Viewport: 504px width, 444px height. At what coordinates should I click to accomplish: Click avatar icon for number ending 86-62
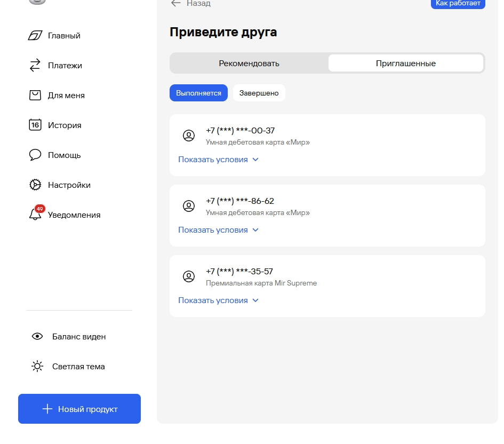[x=189, y=206]
